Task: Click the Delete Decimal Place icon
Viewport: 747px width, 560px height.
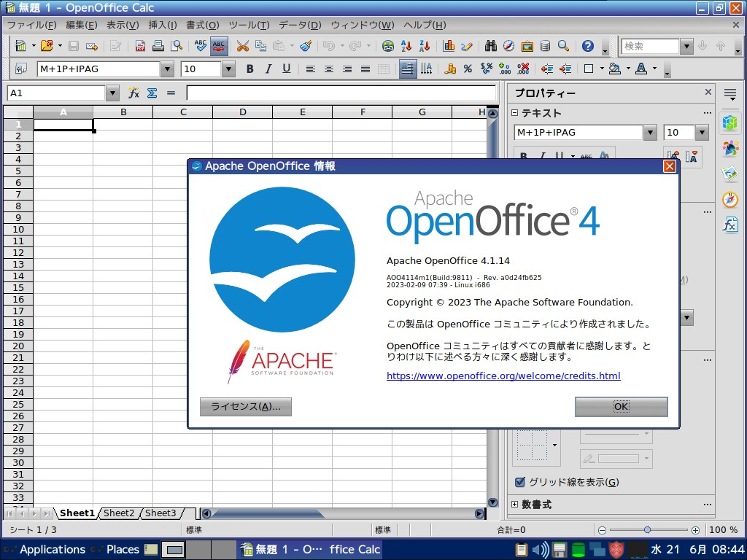Action: tap(522, 69)
